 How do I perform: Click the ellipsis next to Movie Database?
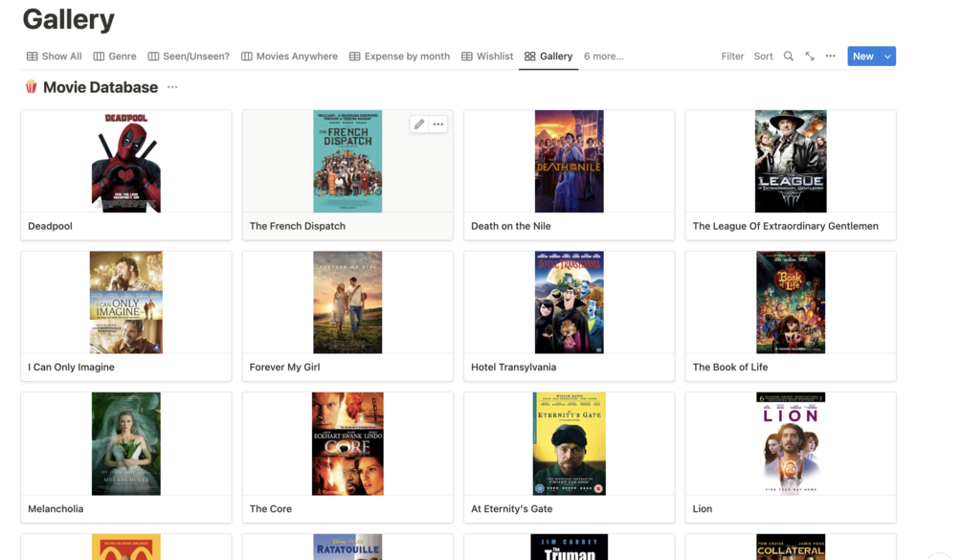click(x=172, y=87)
